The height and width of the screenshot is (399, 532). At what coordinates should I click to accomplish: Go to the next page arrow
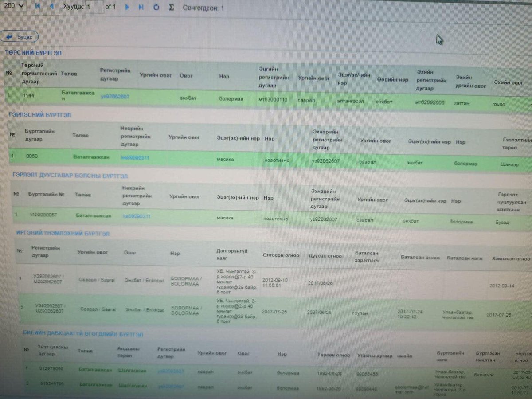(x=127, y=7)
